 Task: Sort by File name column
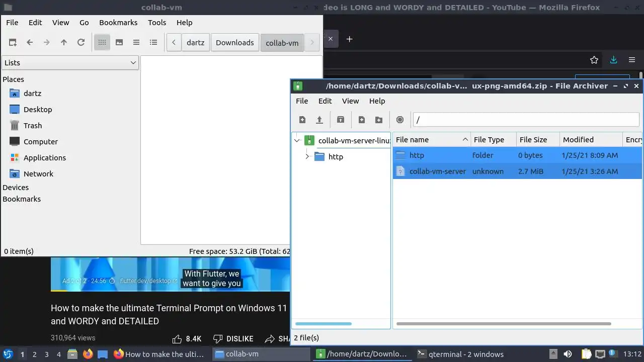coord(432,140)
